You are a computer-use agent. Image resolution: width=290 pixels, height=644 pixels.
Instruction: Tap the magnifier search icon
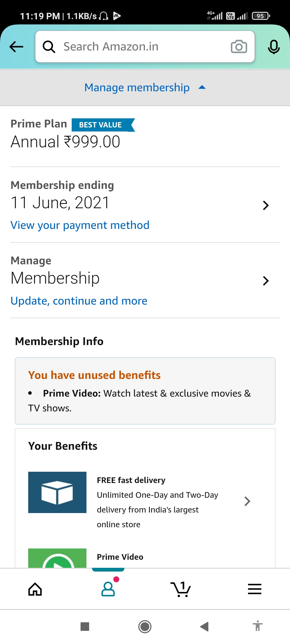[49, 47]
